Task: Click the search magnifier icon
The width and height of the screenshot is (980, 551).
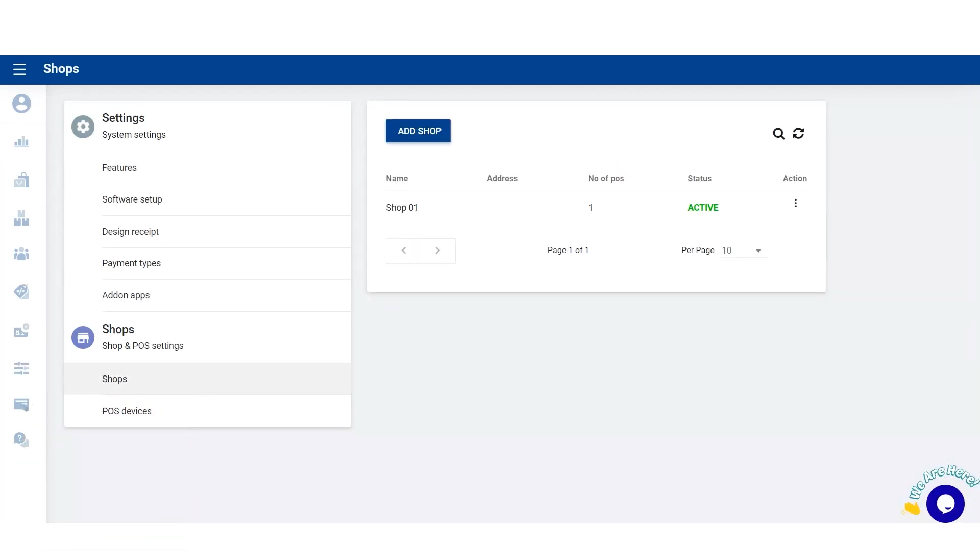Action: [x=778, y=134]
